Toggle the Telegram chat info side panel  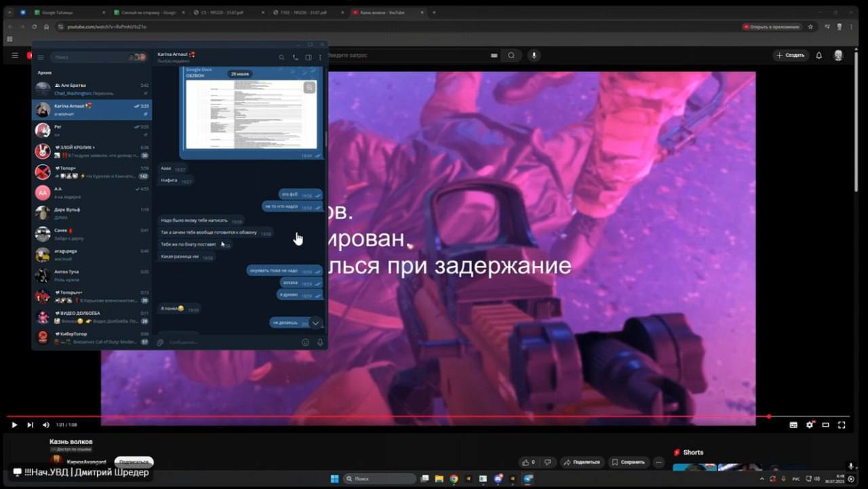[308, 58]
